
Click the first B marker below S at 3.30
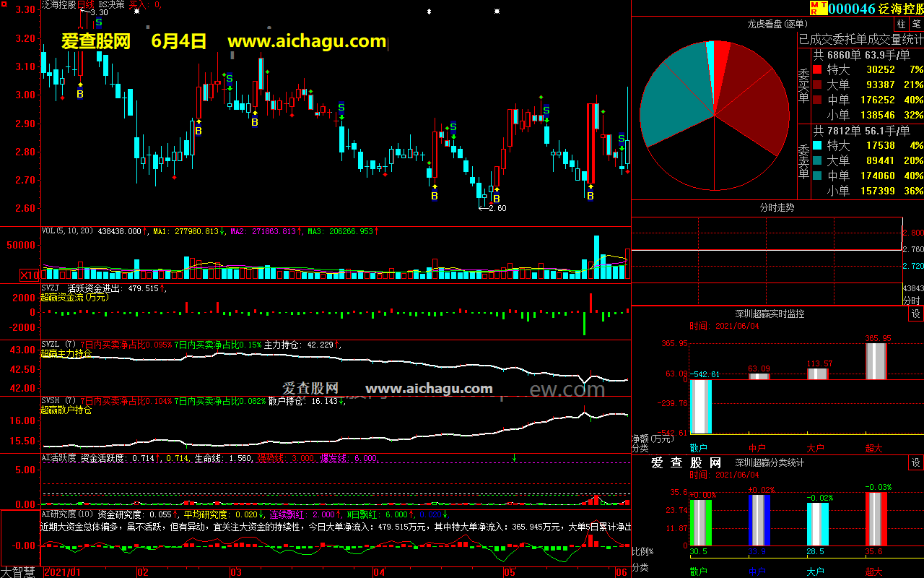point(80,94)
